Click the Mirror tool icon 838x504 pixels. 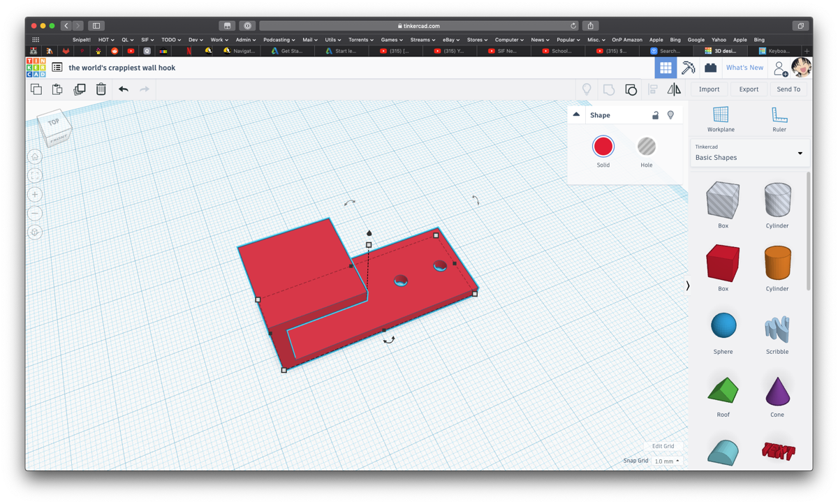coord(674,89)
